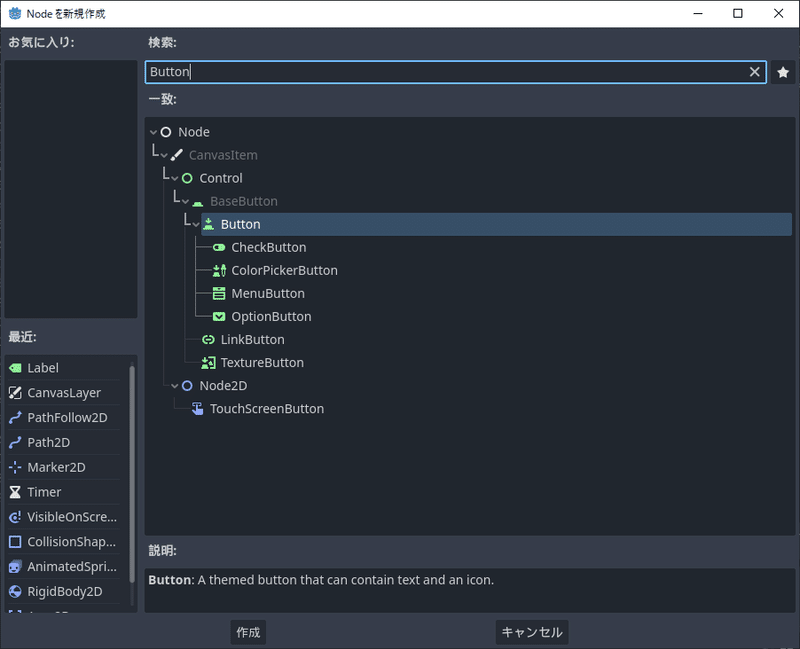
Task: Click the AnimatedSprite icon in the recent list
Action: 15,567
